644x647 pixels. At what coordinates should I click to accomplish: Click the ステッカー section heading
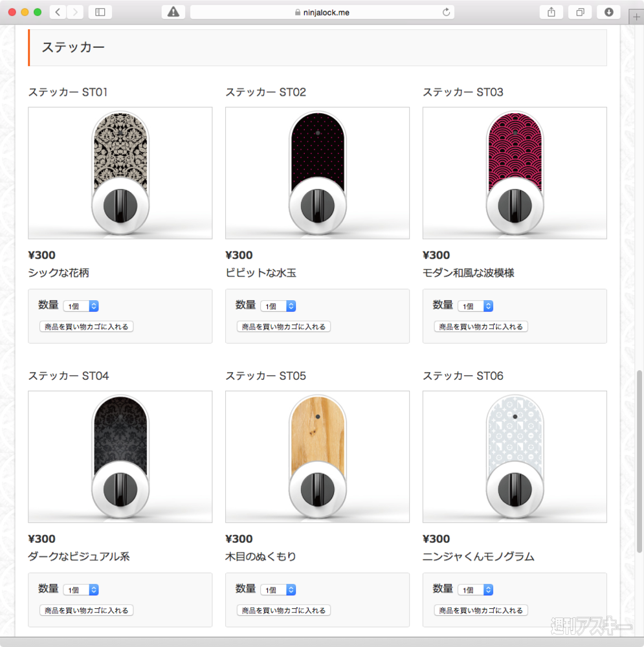tap(73, 47)
